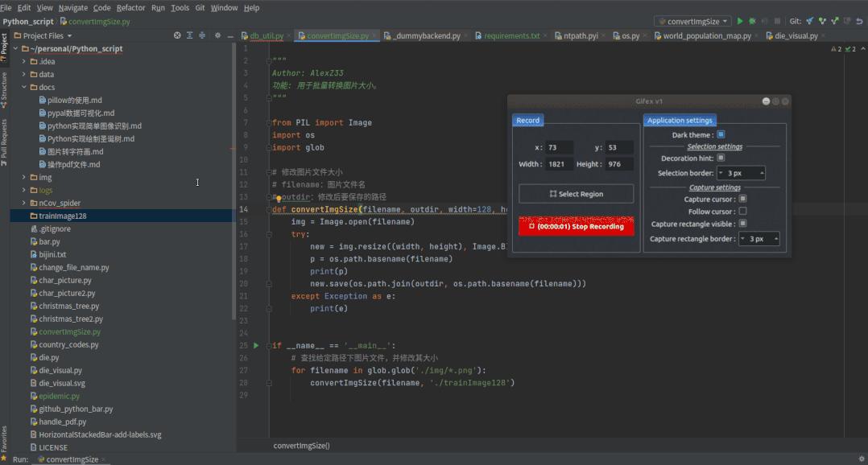Click the Git push arrow icon
Screen dimensions: 868x465
tap(835, 21)
